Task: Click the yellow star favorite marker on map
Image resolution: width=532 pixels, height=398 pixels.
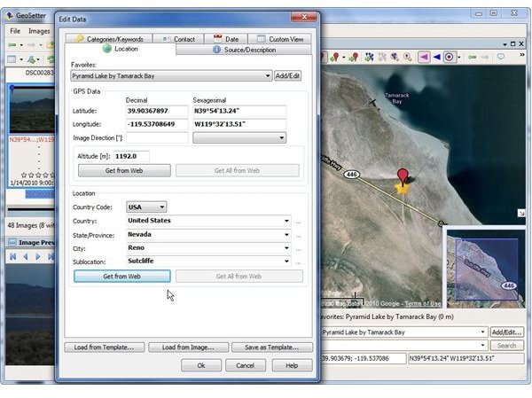Action: (402, 188)
